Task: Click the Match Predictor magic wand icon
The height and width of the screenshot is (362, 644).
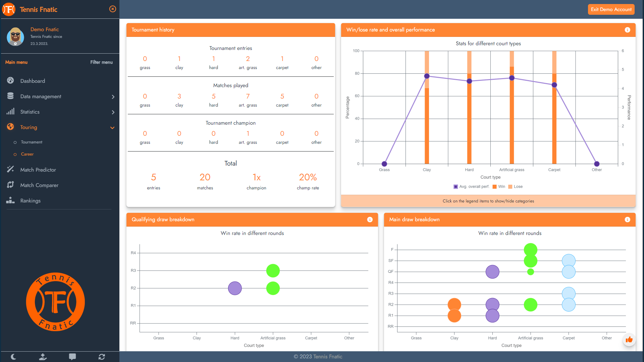Action: 10,169
